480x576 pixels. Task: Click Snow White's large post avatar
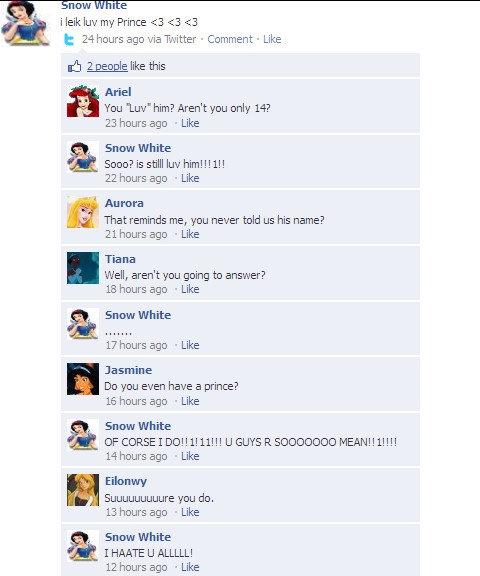coord(25,23)
